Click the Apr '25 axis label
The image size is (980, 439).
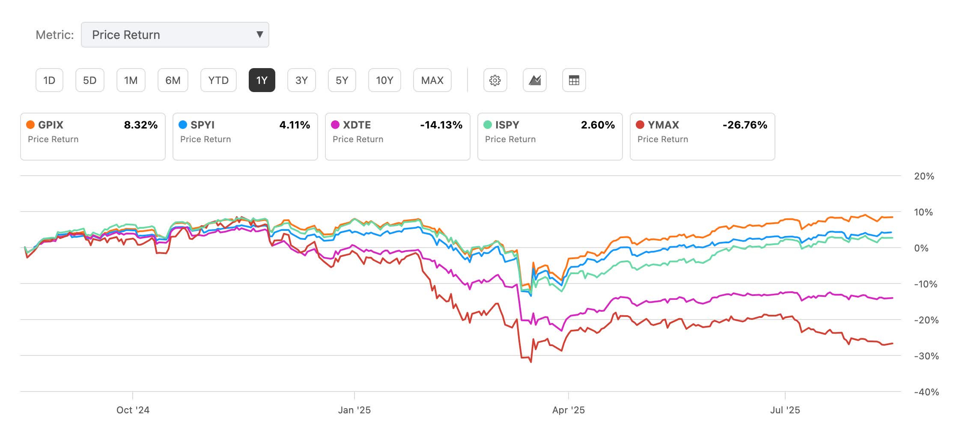click(x=569, y=410)
